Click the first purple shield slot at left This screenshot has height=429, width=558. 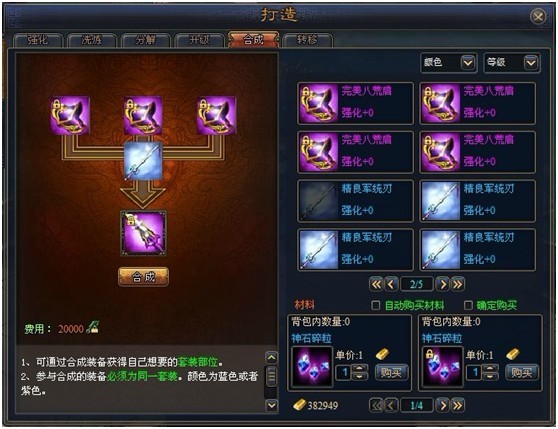[70, 115]
